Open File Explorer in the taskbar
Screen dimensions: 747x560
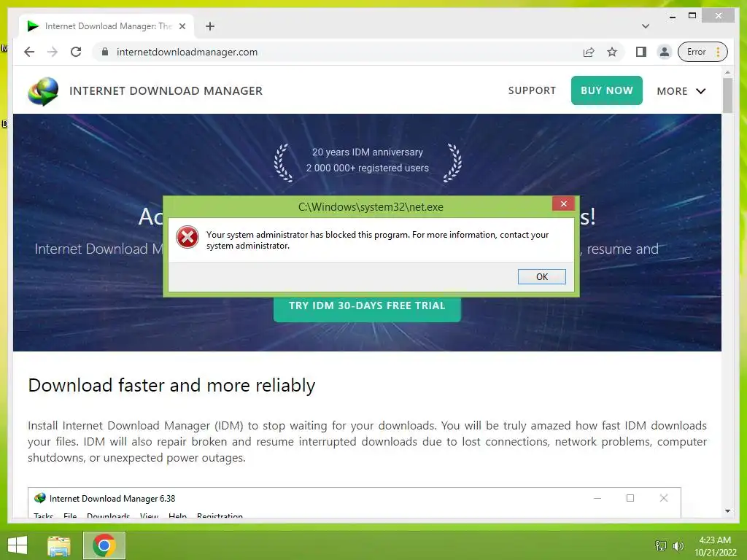[59, 545]
